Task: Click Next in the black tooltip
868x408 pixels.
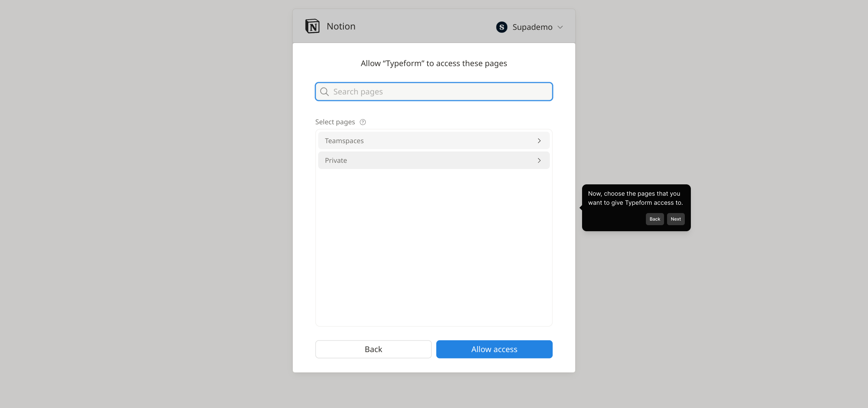Action: pos(675,219)
